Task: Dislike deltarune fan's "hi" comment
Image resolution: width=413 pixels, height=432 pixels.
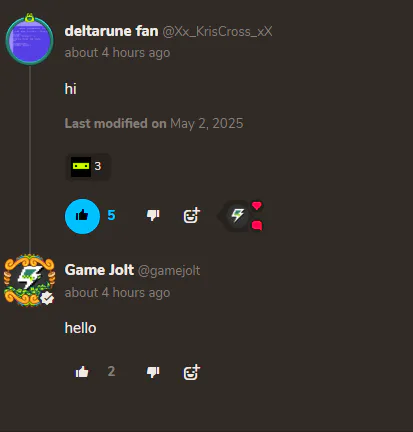Action: click(153, 216)
